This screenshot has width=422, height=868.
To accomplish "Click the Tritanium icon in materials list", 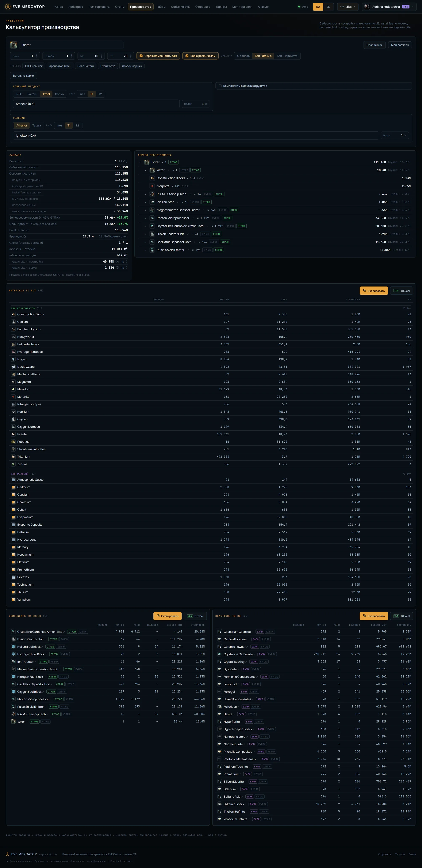I will pos(14,457).
